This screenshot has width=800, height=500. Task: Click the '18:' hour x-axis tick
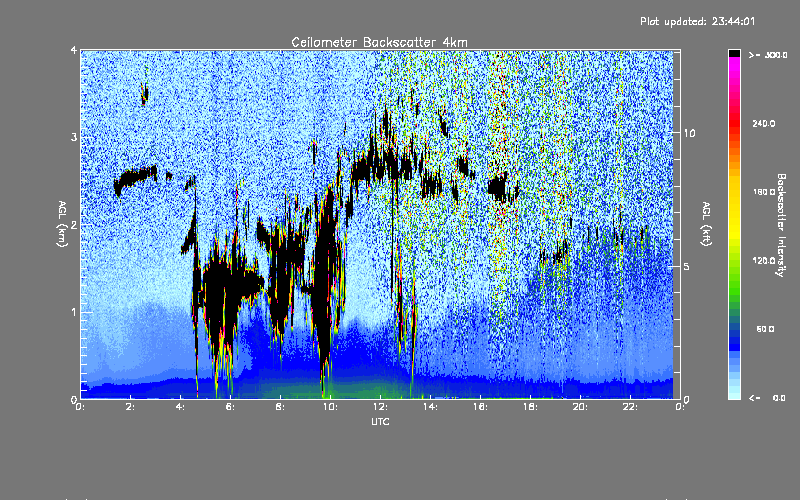(530, 407)
